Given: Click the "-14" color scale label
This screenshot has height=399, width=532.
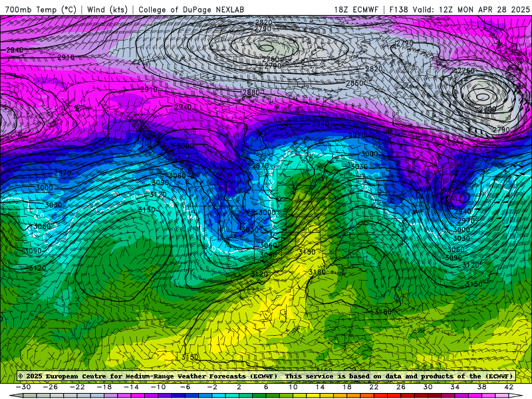Looking at the screenshot, I should (131, 387).
